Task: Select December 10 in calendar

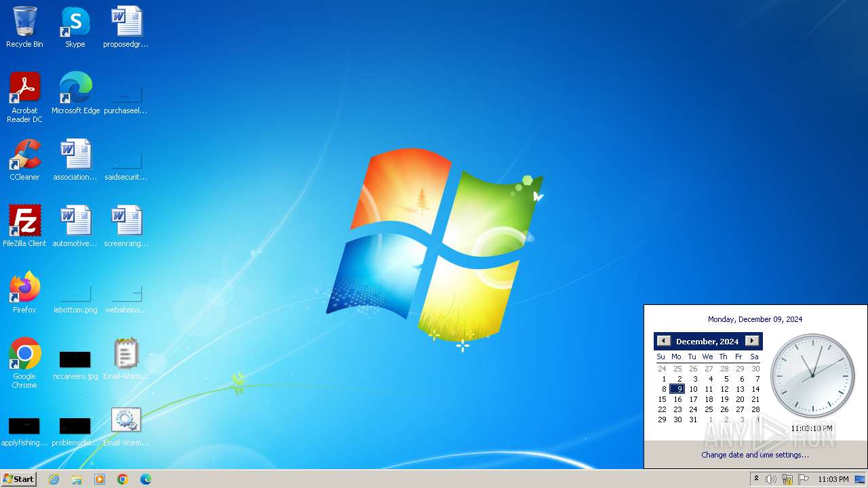Action: pos(693,389)
